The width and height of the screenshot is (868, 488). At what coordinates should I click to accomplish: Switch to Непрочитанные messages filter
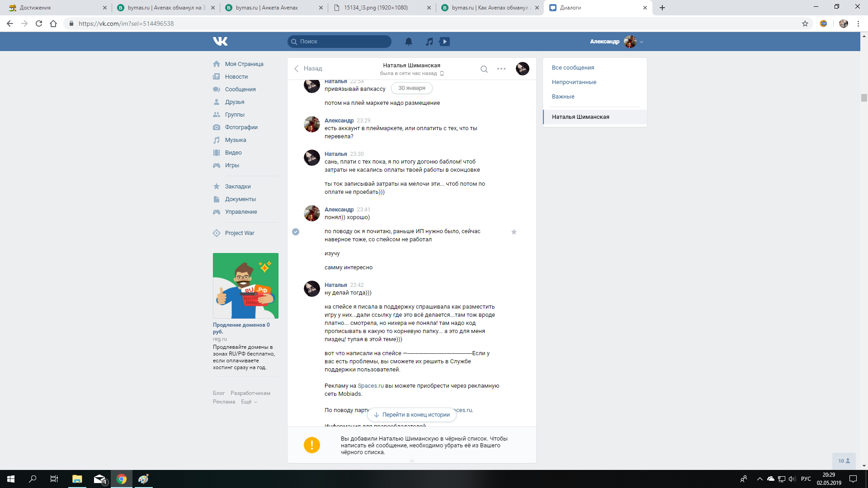574,82
